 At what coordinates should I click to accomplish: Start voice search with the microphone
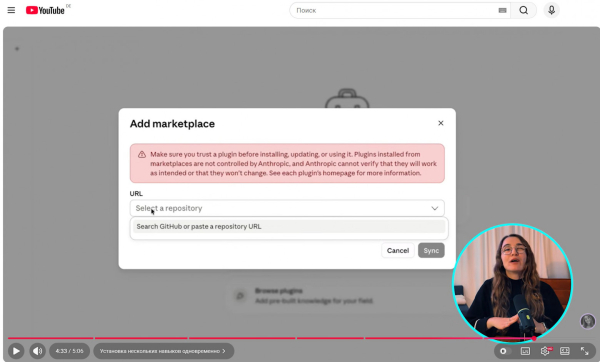[x=551, y=10]
